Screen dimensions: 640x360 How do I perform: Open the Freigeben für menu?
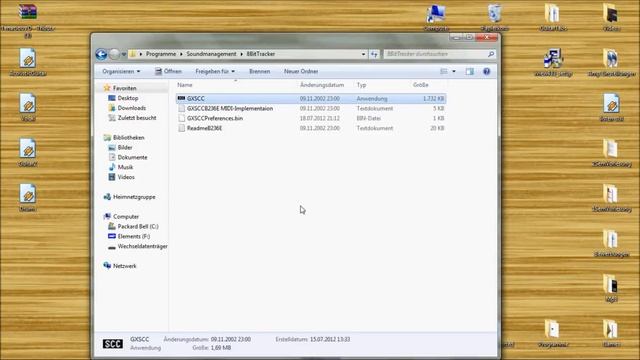click(215, 71)
